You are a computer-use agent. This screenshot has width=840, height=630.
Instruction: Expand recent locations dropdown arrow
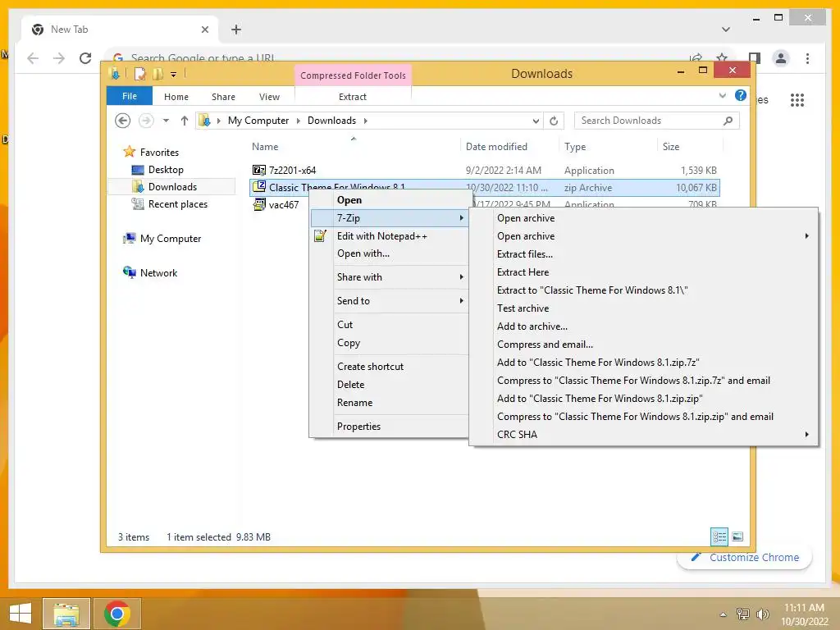coord(166,121)
